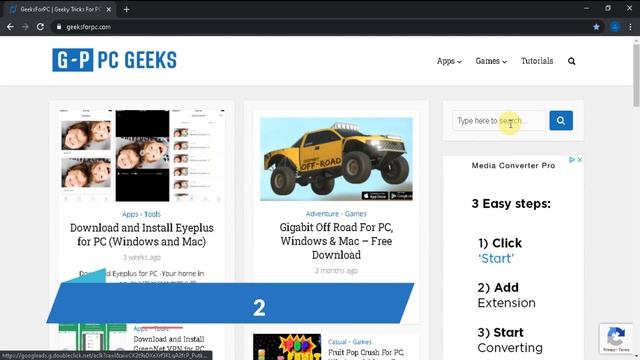This screenshot has height=360, width=640.
Task: Close the Media Converter Pro ad
Action: tap(579, 160)
